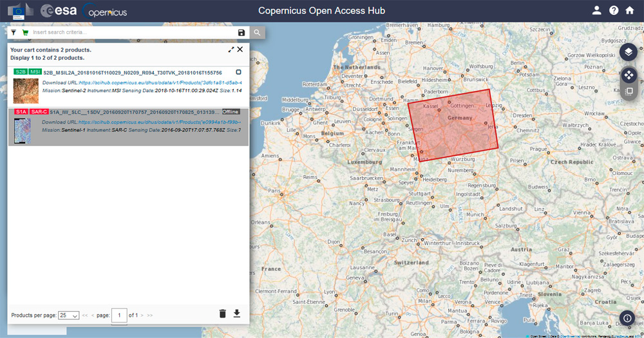
Task: Download the cart with the download icon
Action: pos(237,314)
